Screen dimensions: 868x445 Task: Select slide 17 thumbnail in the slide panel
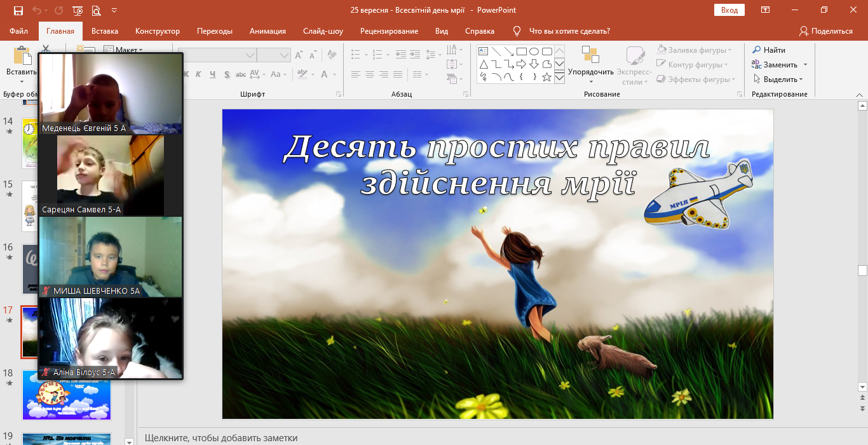pyautogui.click(x=29, y=332)
